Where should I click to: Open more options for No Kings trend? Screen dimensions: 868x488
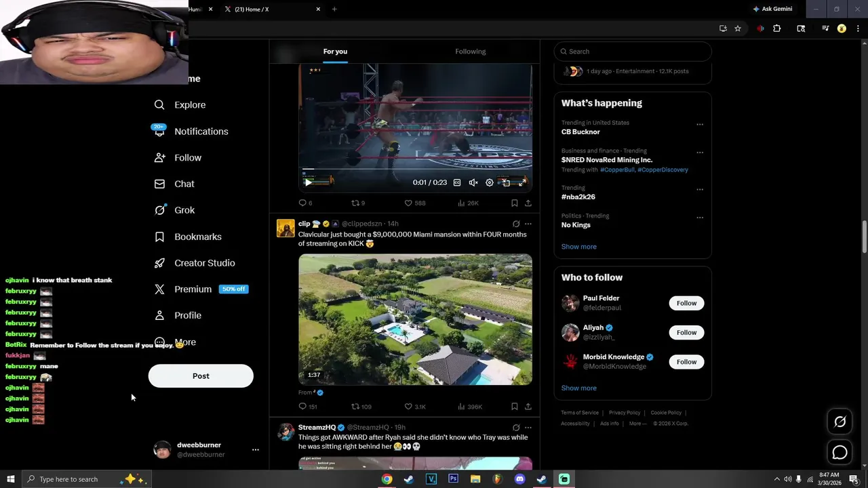(700, 218)
